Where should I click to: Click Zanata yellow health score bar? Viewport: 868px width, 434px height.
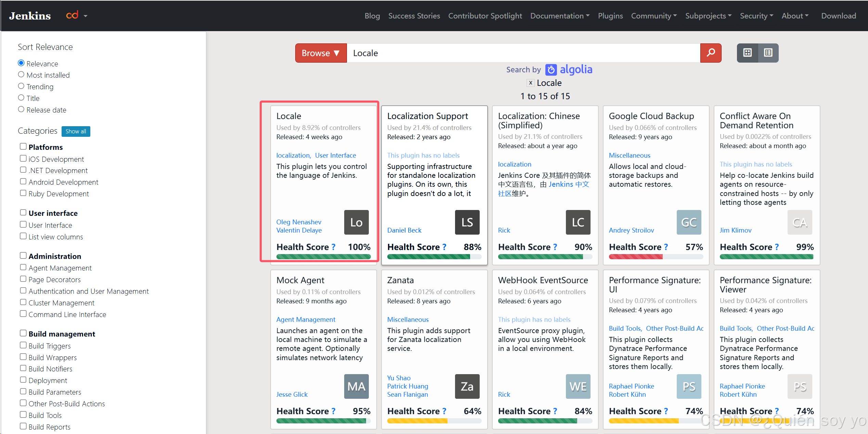pyautogui.click(x=417, y=421)
